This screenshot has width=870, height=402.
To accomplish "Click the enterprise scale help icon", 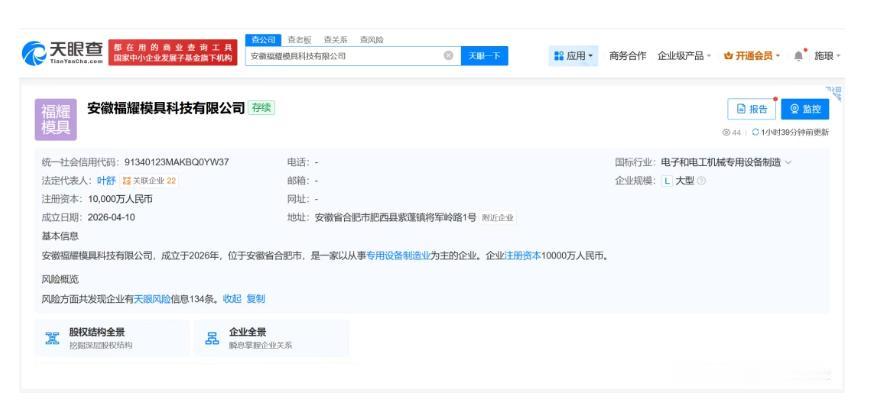I will tap(701, 181).
